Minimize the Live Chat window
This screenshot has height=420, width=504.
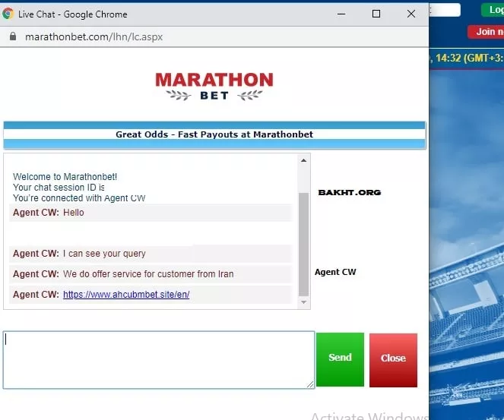(341, 14)
